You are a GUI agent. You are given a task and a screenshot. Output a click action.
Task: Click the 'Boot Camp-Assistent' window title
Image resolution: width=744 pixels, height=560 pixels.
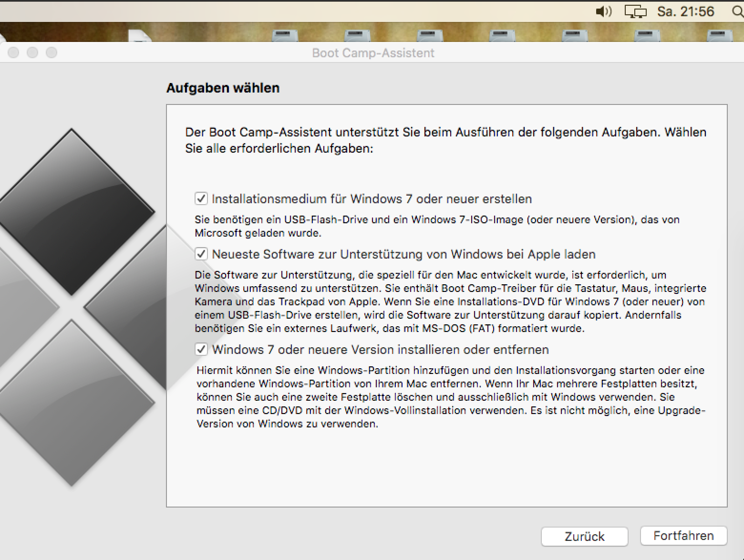click(x=373, y=53)
